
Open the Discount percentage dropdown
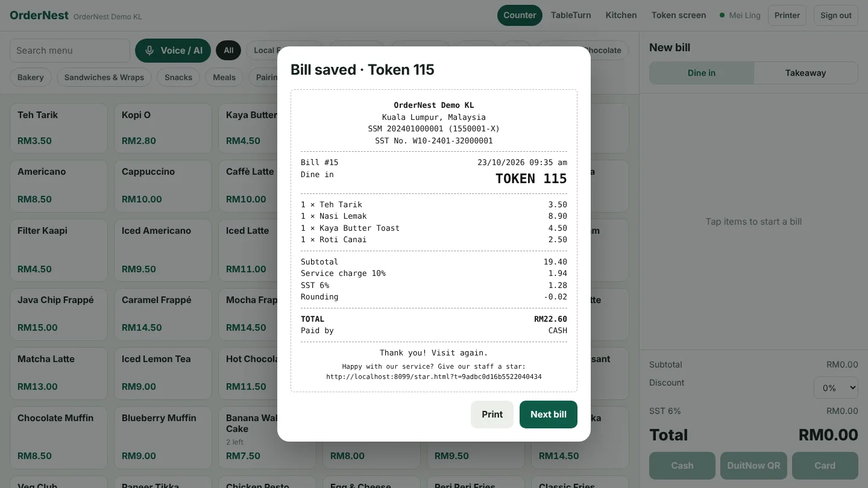(x=835, y=388)
